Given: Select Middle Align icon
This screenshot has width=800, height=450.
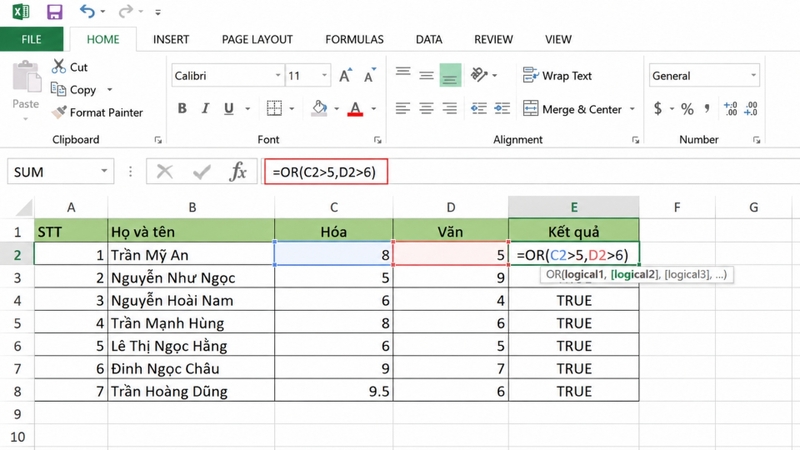Looking at the screenshot, I should 427,76.
